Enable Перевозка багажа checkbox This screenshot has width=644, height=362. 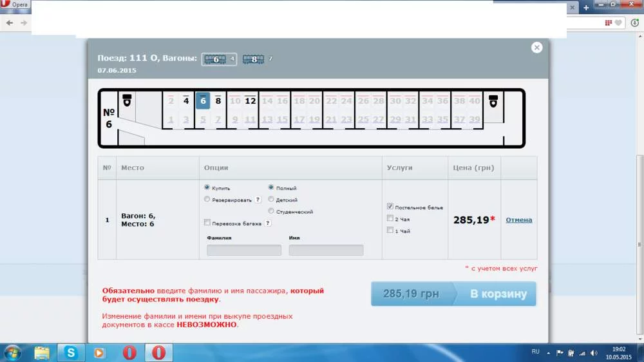[x=207, y=223]
